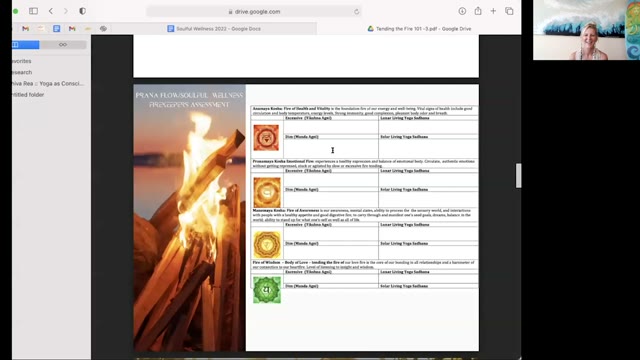Reload the page with refresh icon
Viewport: 640px width, 360px height.
tap(356, 12)
